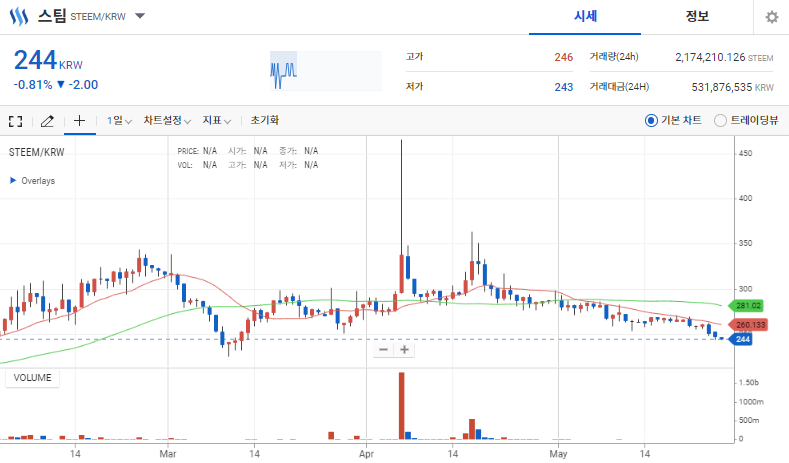Image resolution: width=789 pixels, height=463 pixels.
Task: Click the Mar date label on axis
Action: click(168, 454)
